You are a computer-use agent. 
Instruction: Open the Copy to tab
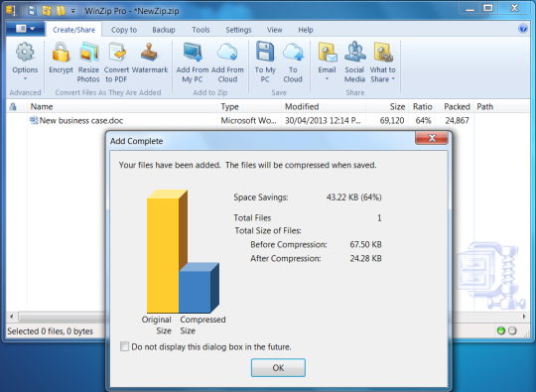pyautogui.click(x=124, y=30)
